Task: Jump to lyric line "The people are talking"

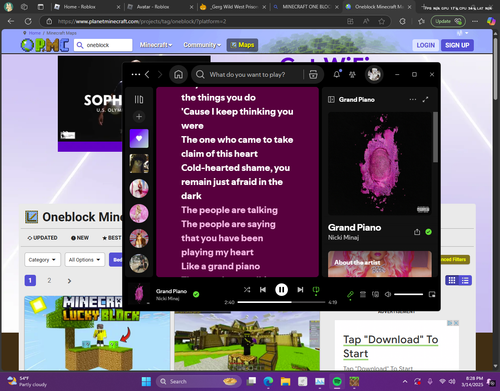Action: [229, 210]
